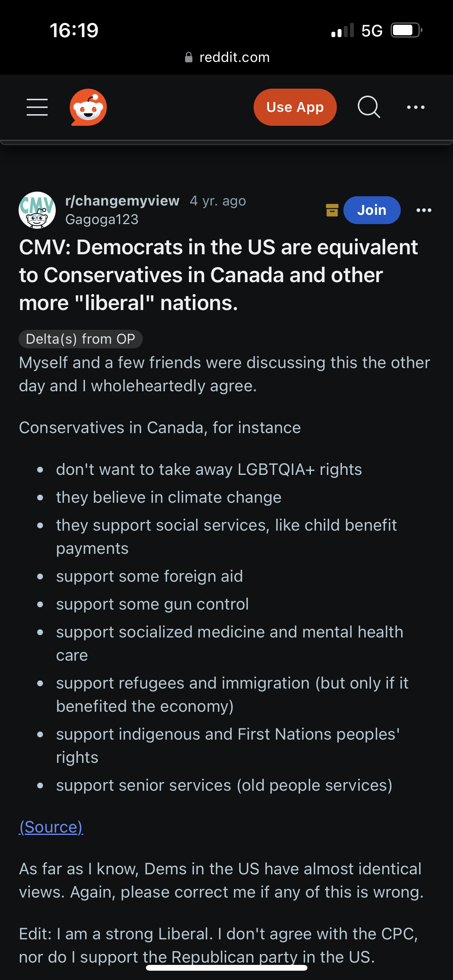Join the r/changemyview community
The width and height of the screenshot is (453, 980).
click(x=372, y=210)
